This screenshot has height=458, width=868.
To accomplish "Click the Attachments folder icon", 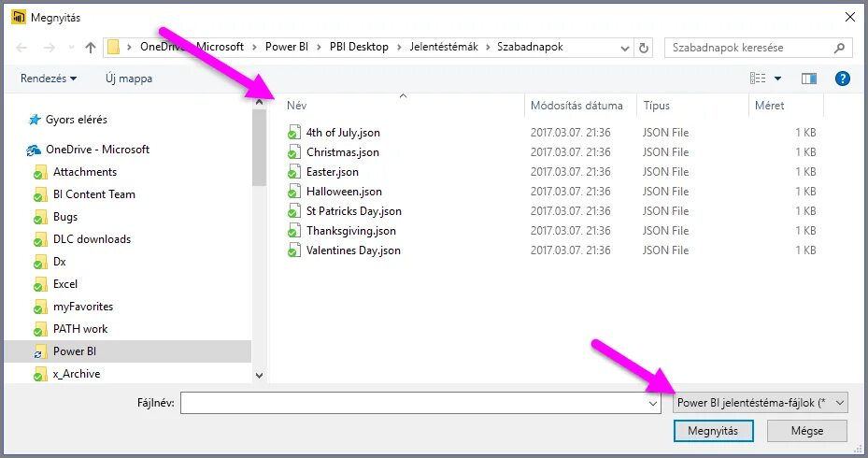I will 40,173.
